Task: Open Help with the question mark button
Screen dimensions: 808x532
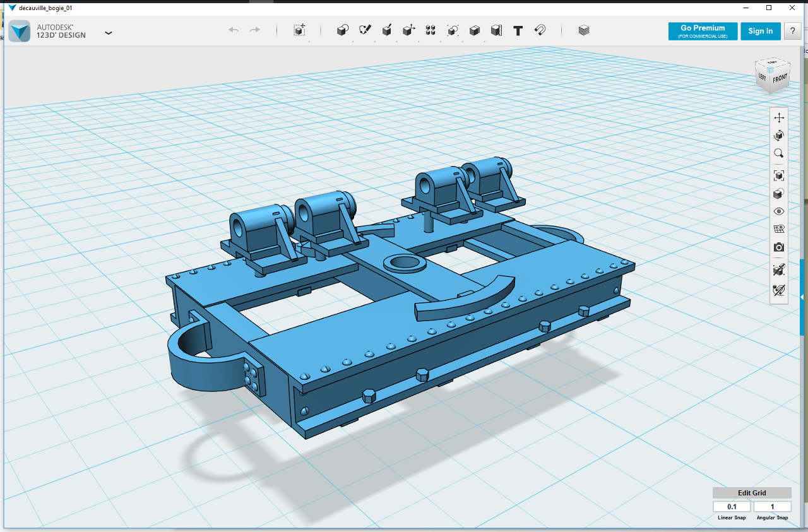Action: [x=793, y=31]
